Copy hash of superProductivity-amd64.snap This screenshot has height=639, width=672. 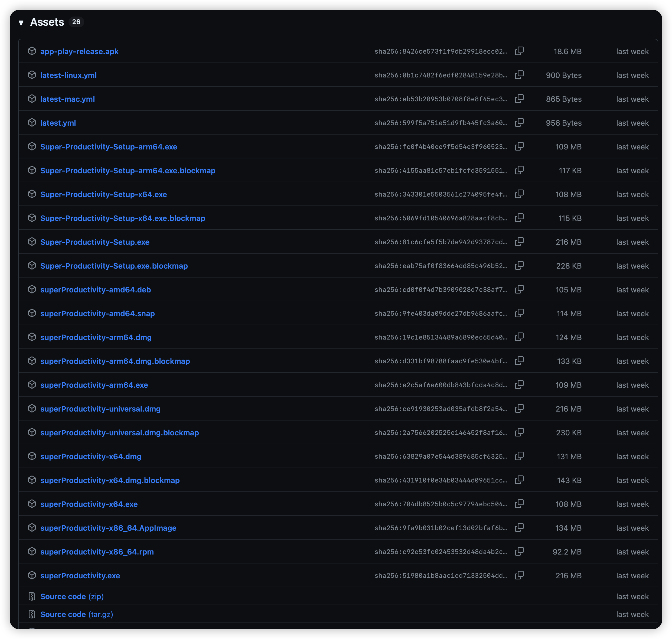pyautogui.click(x=519, y=313)
